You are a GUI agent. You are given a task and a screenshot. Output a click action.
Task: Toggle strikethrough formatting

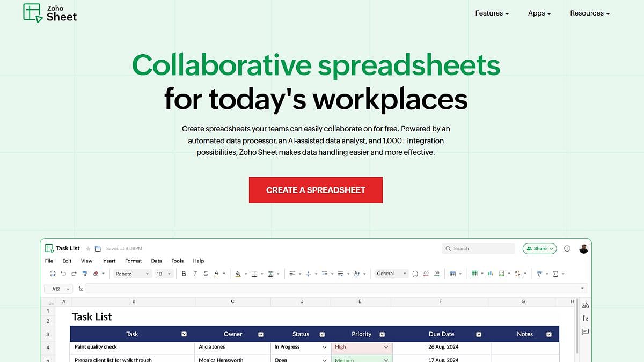[x=206, y=274]
